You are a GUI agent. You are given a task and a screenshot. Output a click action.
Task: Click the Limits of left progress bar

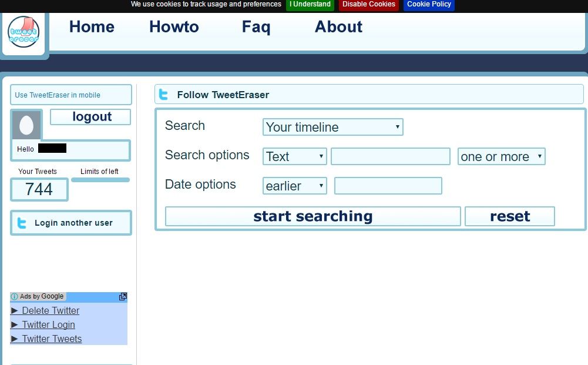point(100,180)
